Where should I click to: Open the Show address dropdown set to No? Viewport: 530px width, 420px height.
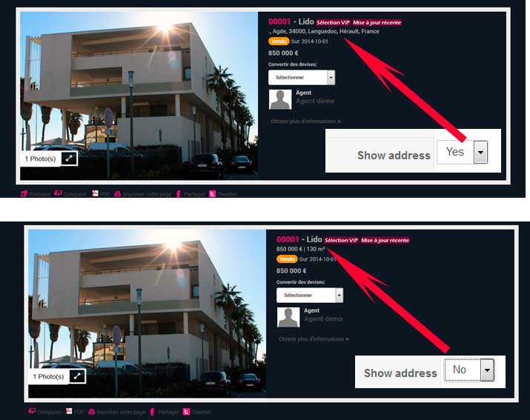click(469, 370)
